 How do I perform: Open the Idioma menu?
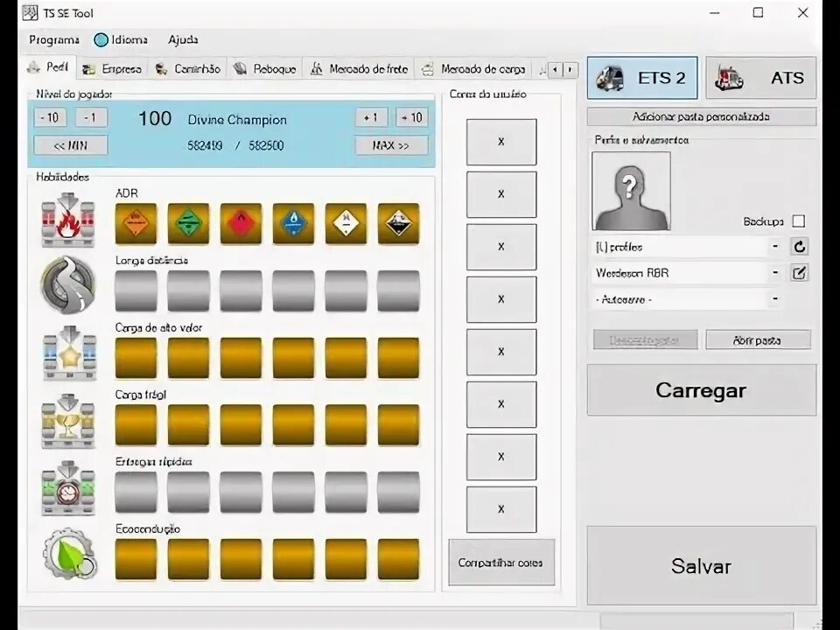(121, 39)
